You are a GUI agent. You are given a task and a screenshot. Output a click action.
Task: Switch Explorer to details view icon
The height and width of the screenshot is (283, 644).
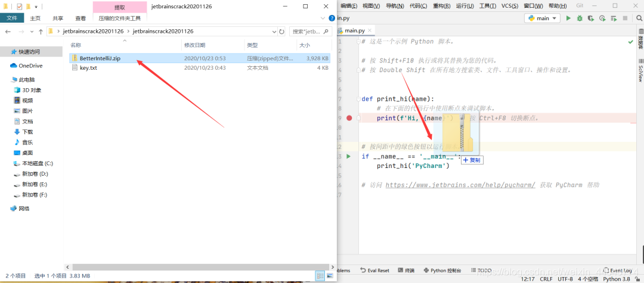click(x=319, y=276)
